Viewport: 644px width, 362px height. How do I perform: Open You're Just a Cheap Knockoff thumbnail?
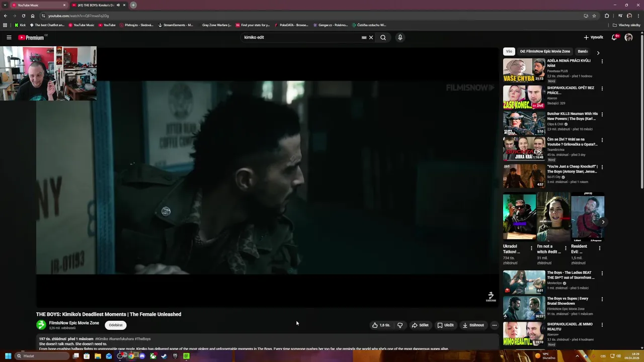click(524, 176)
